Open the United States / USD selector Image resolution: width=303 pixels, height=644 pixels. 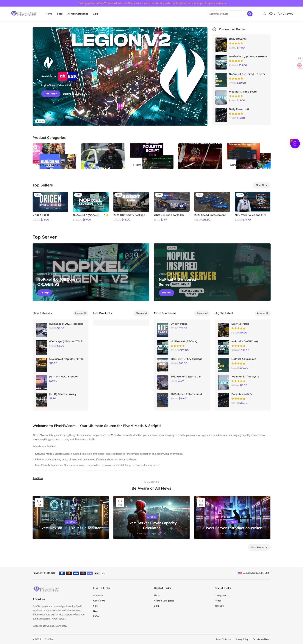coord(254,573)
